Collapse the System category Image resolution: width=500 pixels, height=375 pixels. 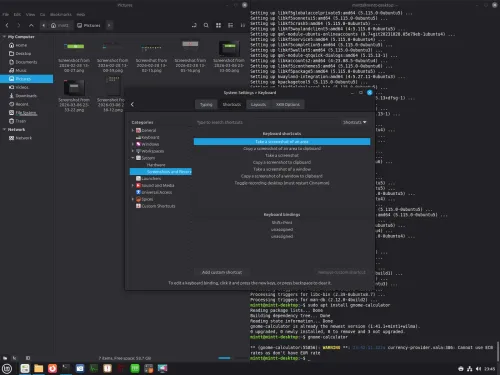(x=133, y=158)
